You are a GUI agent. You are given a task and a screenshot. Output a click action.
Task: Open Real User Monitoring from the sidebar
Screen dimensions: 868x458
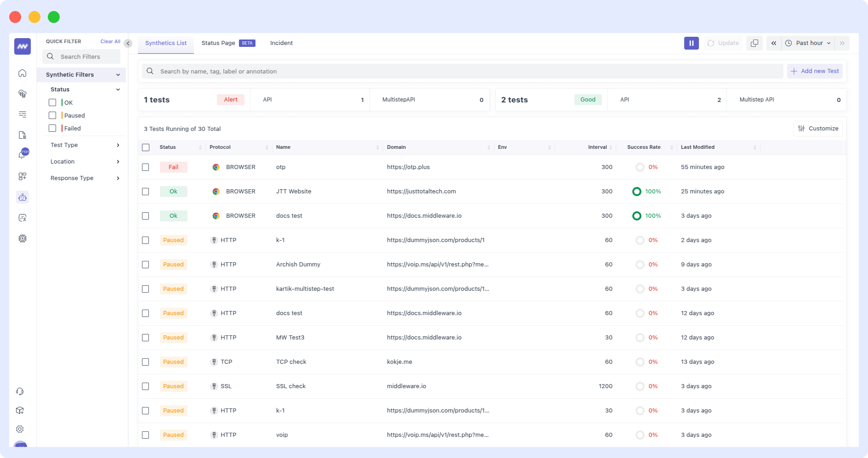22,218
